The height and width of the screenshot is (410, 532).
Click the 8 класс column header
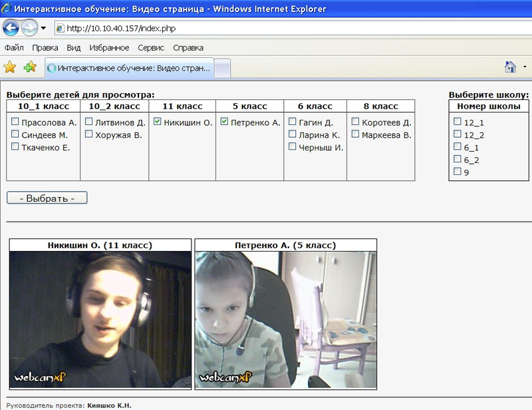tap(380, 106)
